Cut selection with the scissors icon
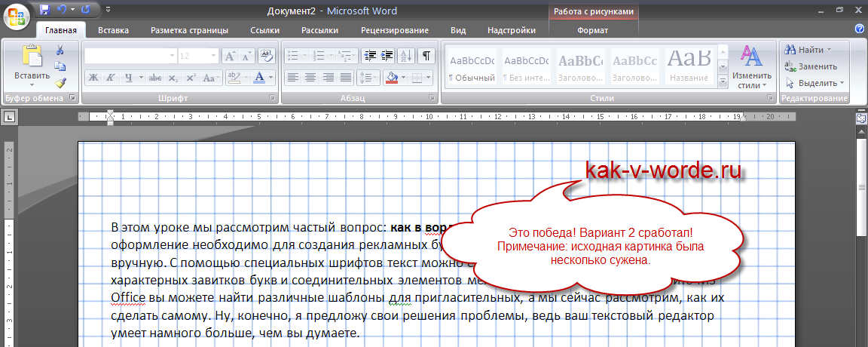The width and height of the screenshot is (868, 347). 60,51
